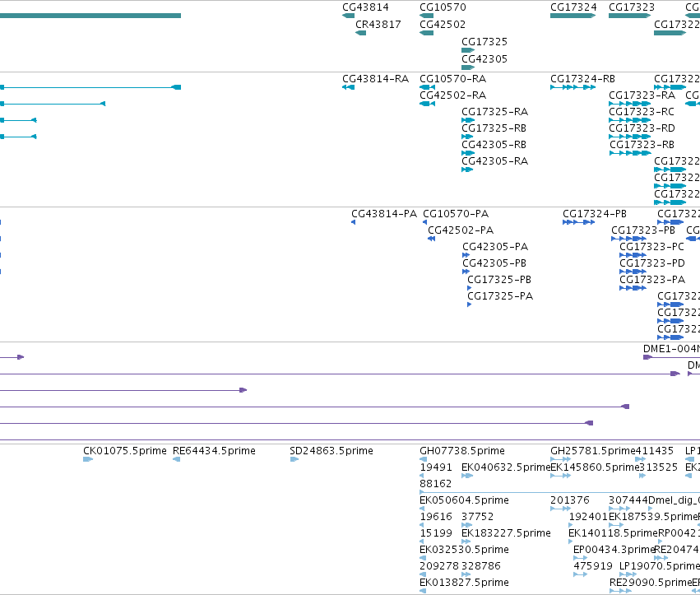
Task: Select feature label 475919
Action: pyautogui.click(x=593, y=566)
